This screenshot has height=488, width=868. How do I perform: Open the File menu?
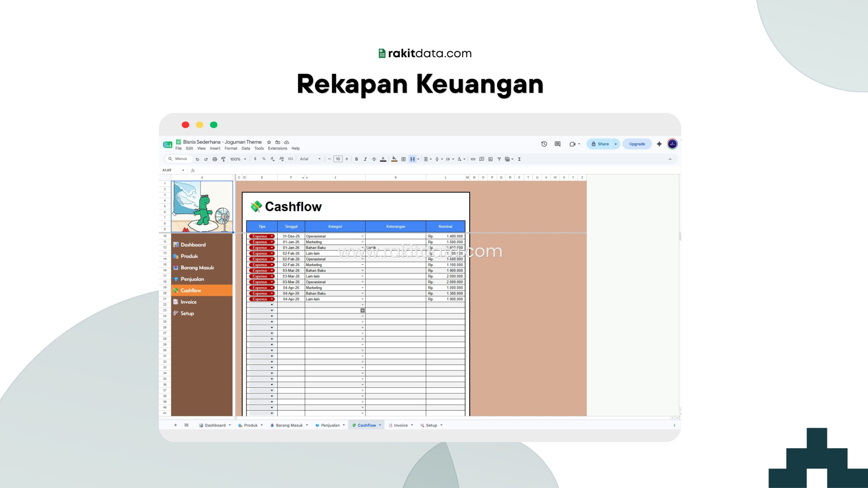click(x=178, y=148)
